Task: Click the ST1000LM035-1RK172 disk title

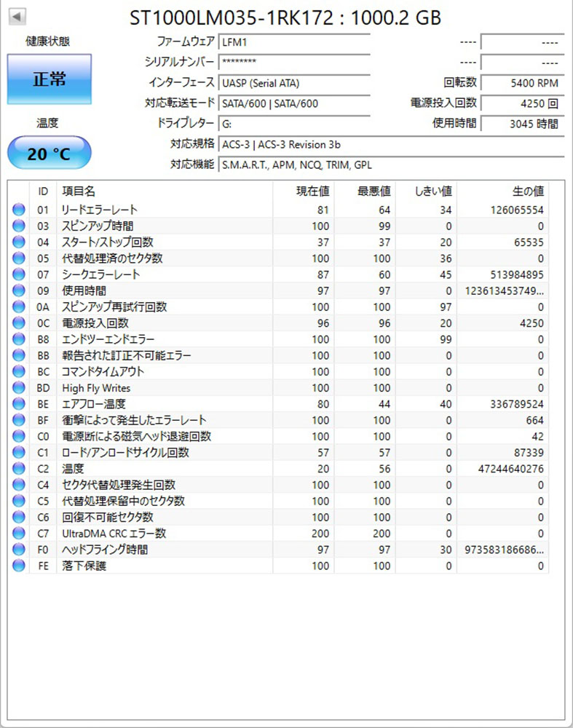Action: pos(285,17)
